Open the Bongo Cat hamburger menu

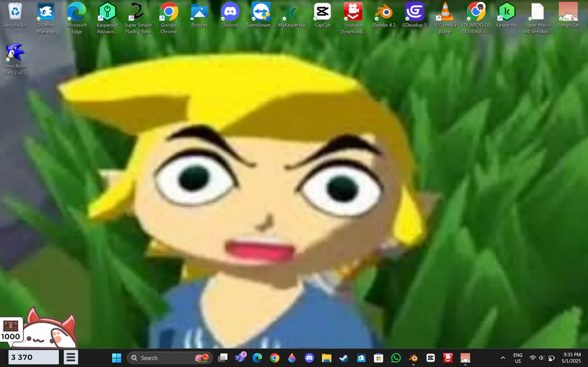(71, 357)
